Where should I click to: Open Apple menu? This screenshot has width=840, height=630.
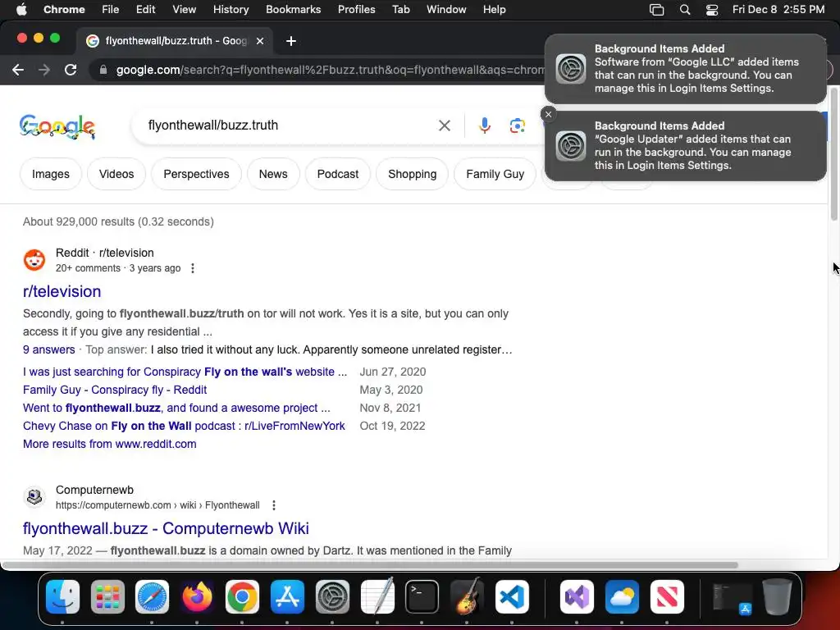click(21, 10)
